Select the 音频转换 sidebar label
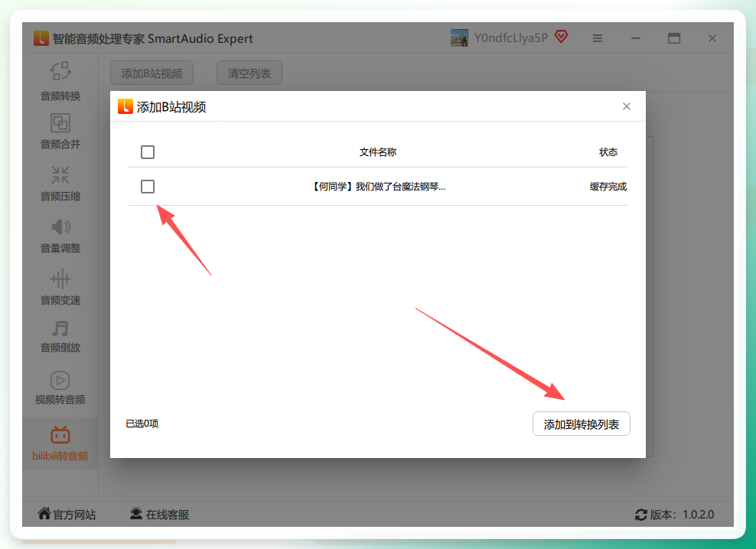Viewport: 756px width, 549px height. click(x=60, y=96)
